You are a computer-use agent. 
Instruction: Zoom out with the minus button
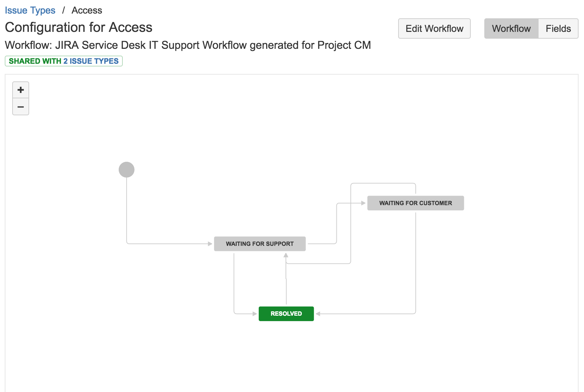(x=21, y=107)
